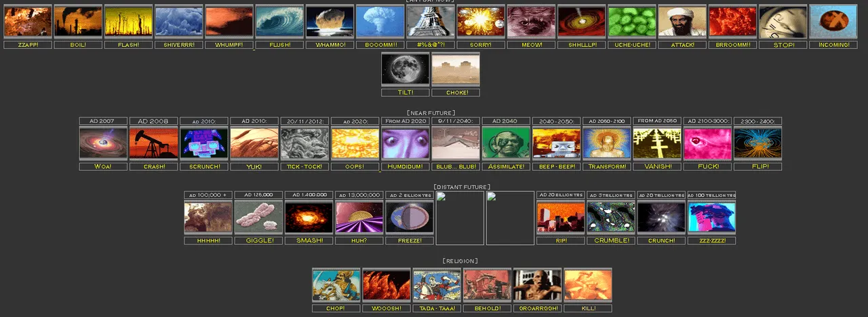Click the [DISTANT FUTURE] section heading
The width and height of the screenshot is (868, 317).
(461, 187)
